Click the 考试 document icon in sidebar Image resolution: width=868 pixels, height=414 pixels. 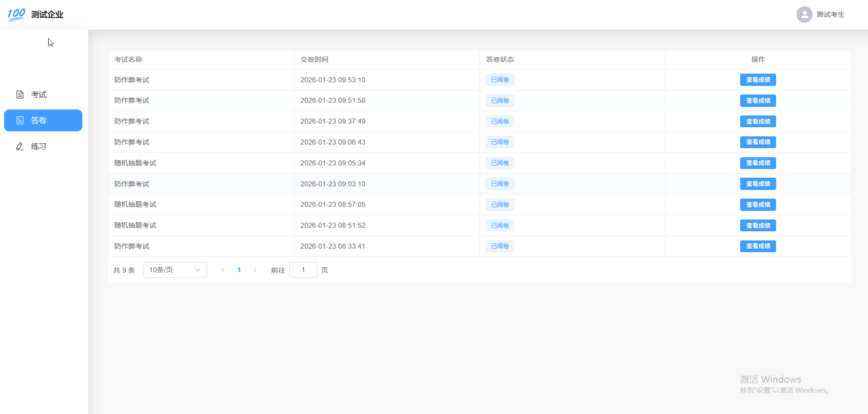20,95
